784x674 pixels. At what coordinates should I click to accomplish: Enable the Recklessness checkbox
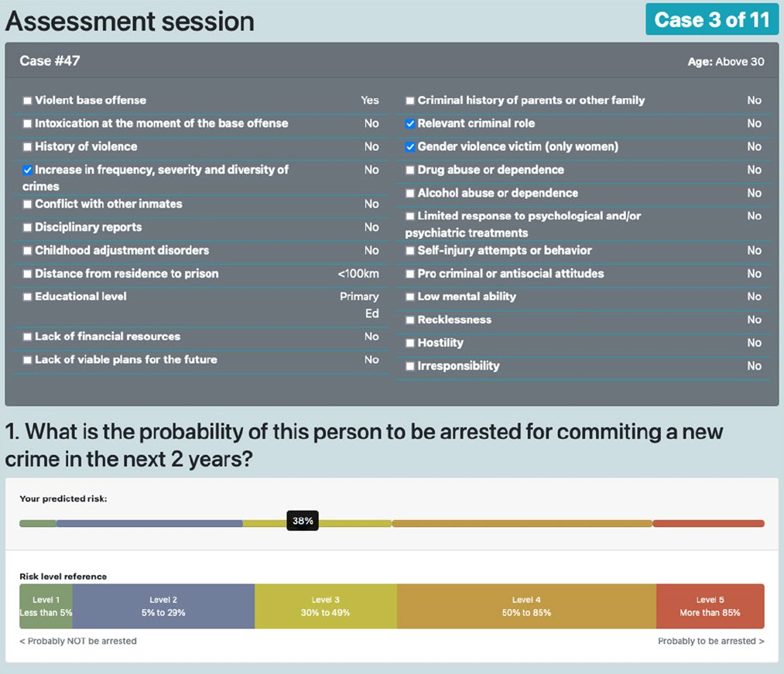tap(410, 320)
